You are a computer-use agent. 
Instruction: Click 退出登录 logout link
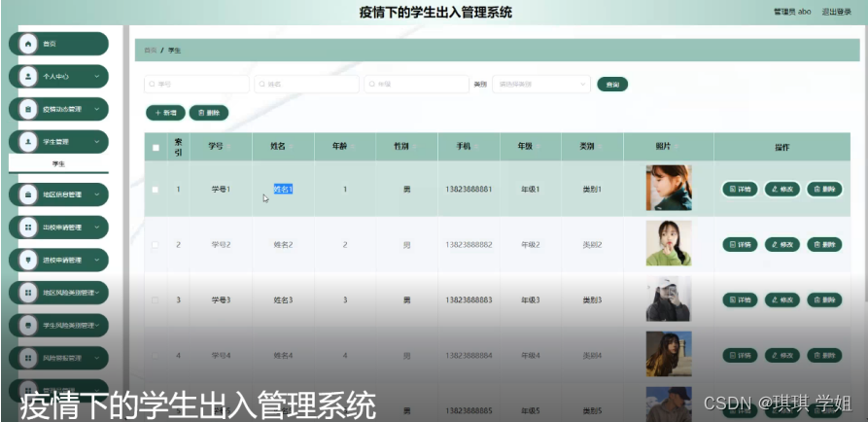tap(837, 12)
